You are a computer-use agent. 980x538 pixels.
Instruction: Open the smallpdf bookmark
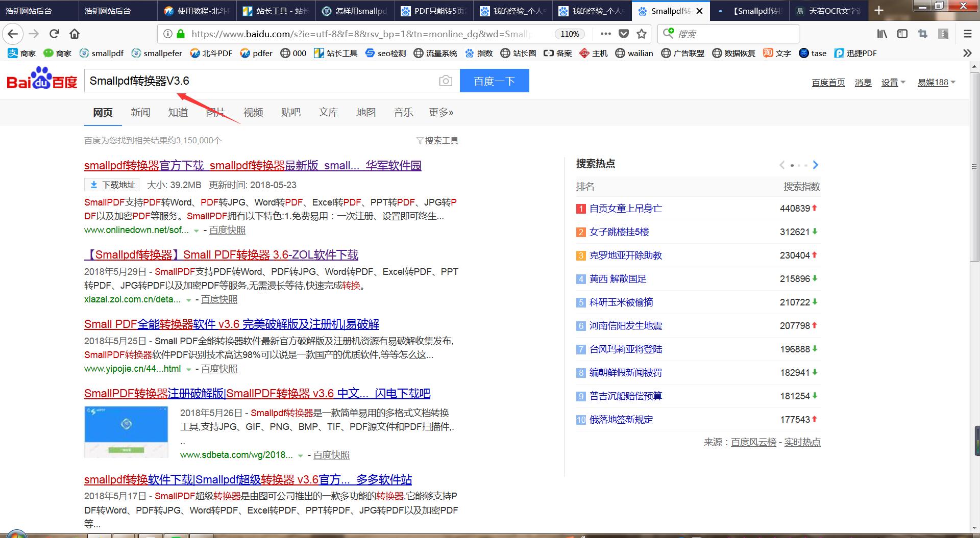(102, 53)
